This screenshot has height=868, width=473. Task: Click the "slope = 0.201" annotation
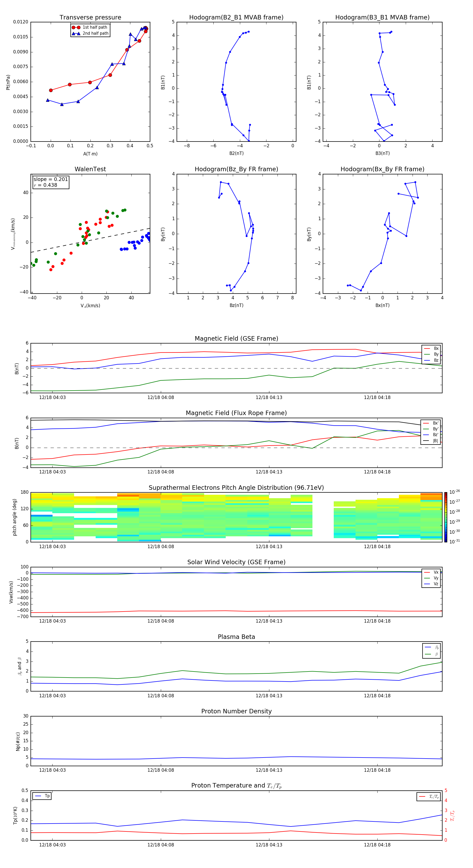tap(50, 179)
